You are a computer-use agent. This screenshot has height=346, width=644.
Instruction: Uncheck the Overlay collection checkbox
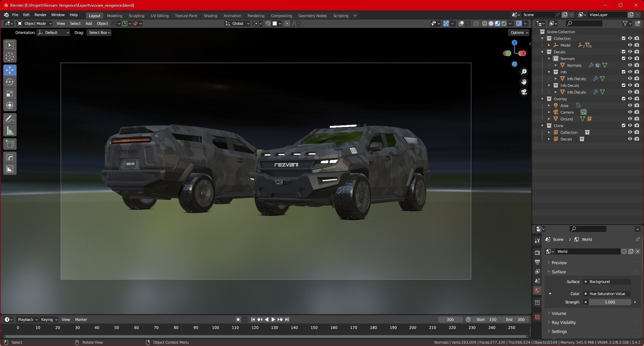[624, 99]
